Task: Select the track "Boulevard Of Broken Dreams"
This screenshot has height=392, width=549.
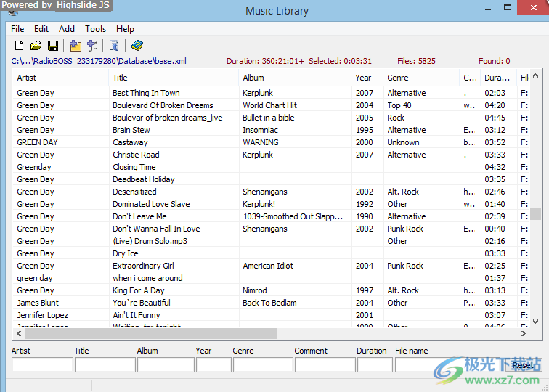Action: [272, 105]
